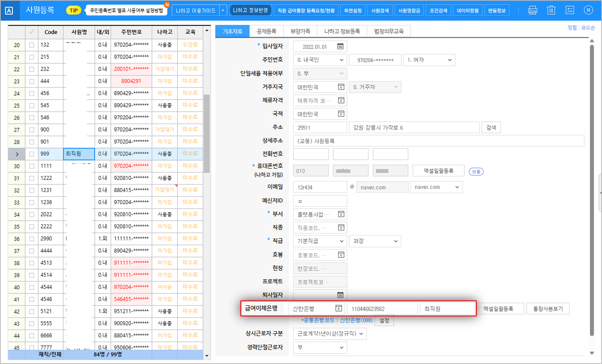Image resolution: width=602 pixels, height=364 pixels.
Task: Click the 정렬 : 코드순 link
Action: (581, 28)
